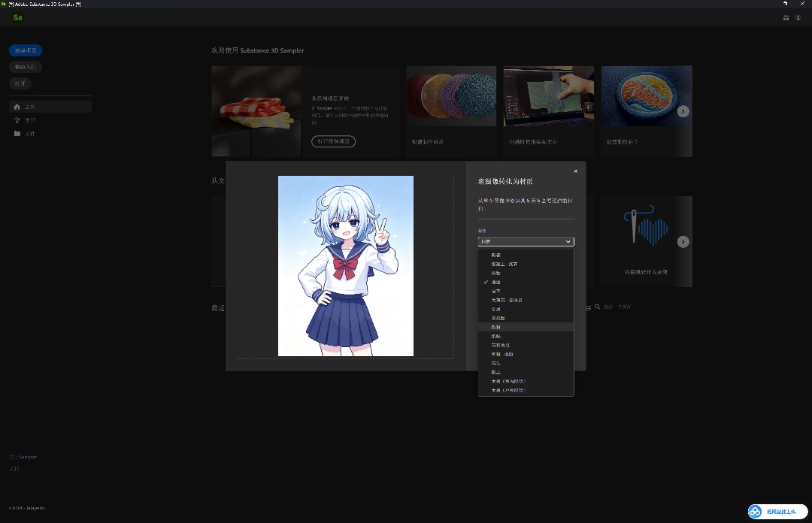Click the search magnifier icon
The width and height of the screenshot is (812, 523).
click(x=597, y=307)
